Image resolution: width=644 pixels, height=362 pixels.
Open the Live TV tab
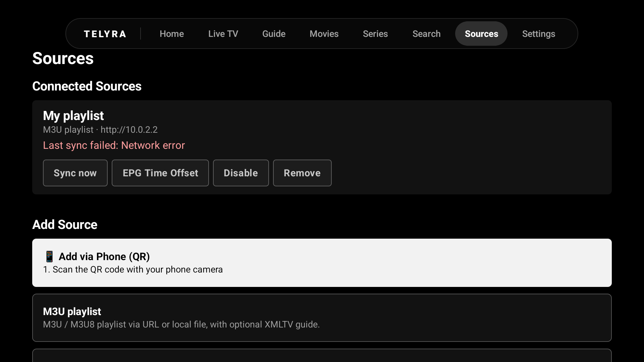tap(223, 34)
